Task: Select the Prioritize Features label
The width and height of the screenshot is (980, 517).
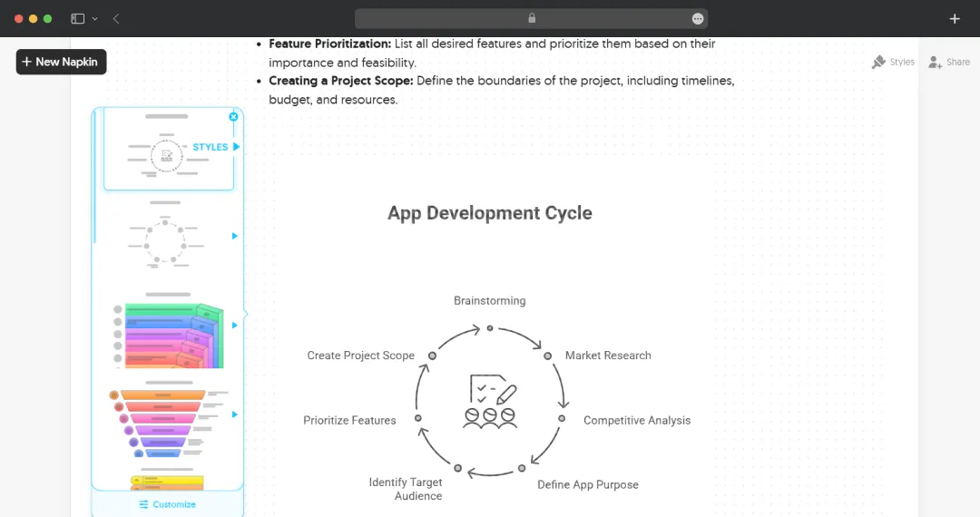Action: pyautogui.click(x=349, y=420)
